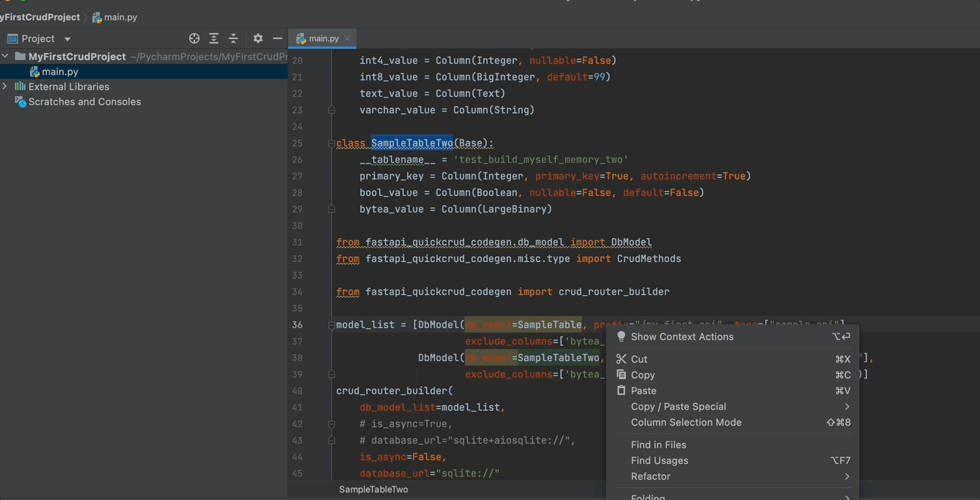This screenshot has width=980, height=500.
Task: Click SampleTableTwo in the bottom breadcrumb
Action: (x=374, y=489)
